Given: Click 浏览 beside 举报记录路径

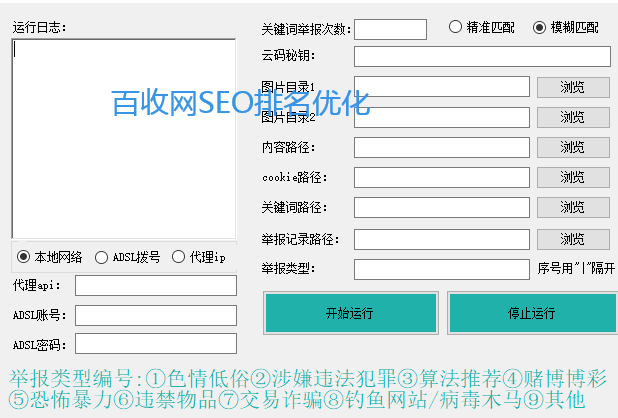Looking at the screenshot, I should click(x=573, y=239).
